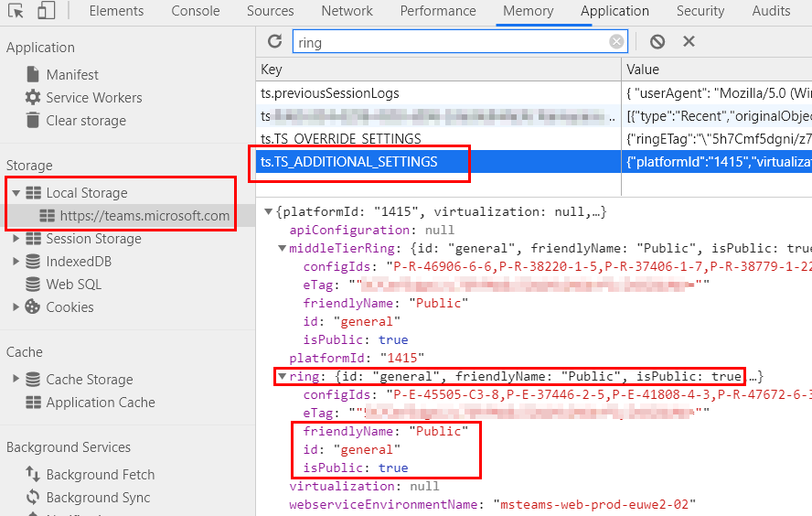This screenshot has width=812, height=516.
Task: Click the IndexedDB database icon
Action: 33,261
